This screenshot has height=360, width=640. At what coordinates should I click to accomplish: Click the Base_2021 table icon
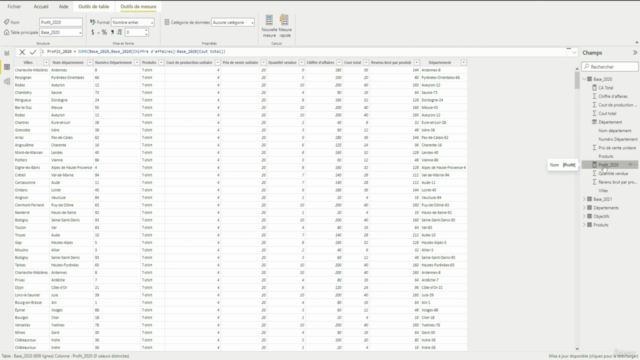point(589,199)
